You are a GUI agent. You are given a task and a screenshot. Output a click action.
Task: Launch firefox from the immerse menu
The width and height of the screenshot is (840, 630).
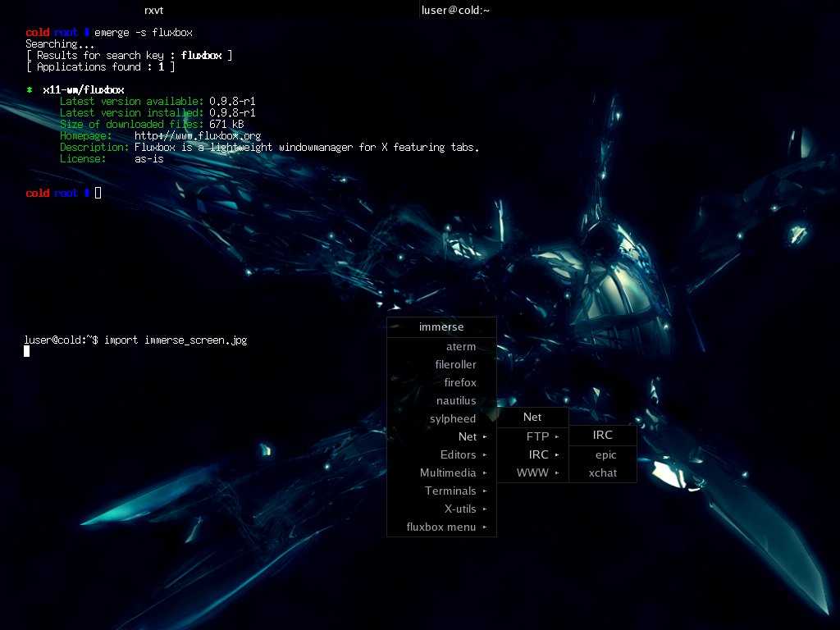point(459,382)
